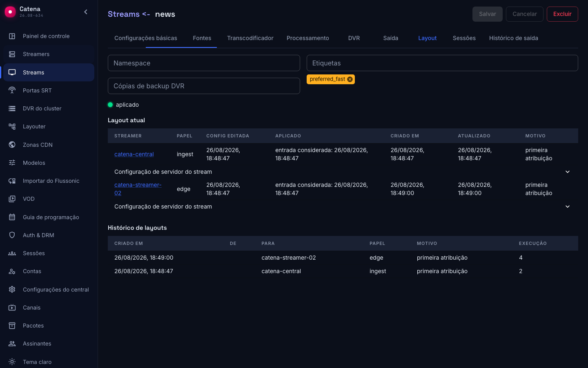Click the Catena logo icon
Image resolution: width=588 pixels, height=368 pixels.
pos(10,12)
